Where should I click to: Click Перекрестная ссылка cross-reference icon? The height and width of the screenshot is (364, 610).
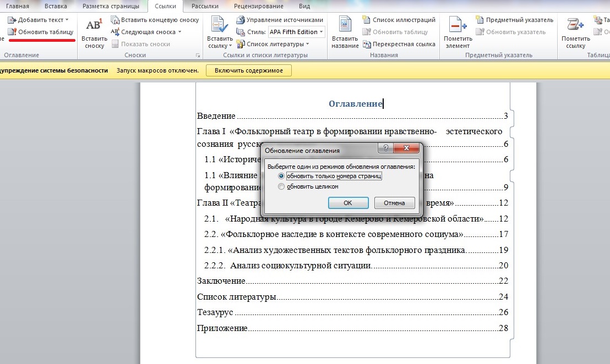(367, 44)
